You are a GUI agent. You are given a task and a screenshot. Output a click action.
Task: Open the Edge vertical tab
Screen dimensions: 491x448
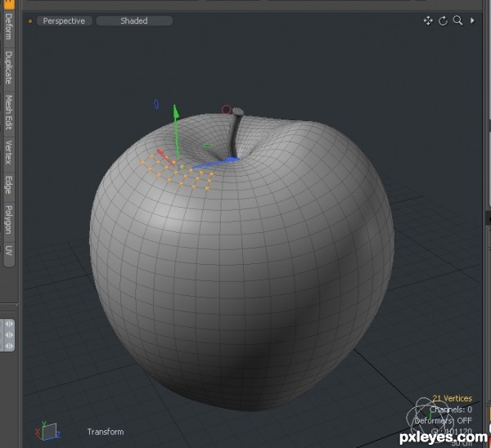pos(9,185)
